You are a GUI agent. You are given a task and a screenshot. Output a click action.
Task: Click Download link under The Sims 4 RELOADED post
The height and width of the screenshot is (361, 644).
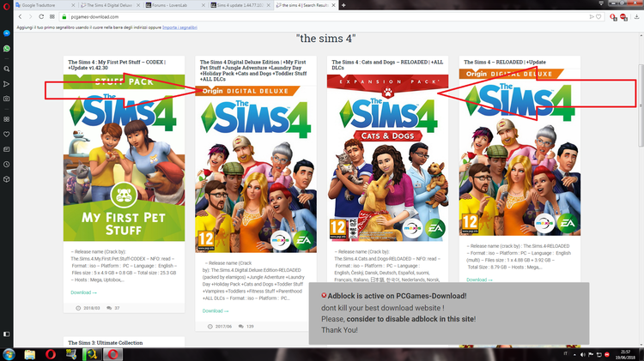point(479,280)
